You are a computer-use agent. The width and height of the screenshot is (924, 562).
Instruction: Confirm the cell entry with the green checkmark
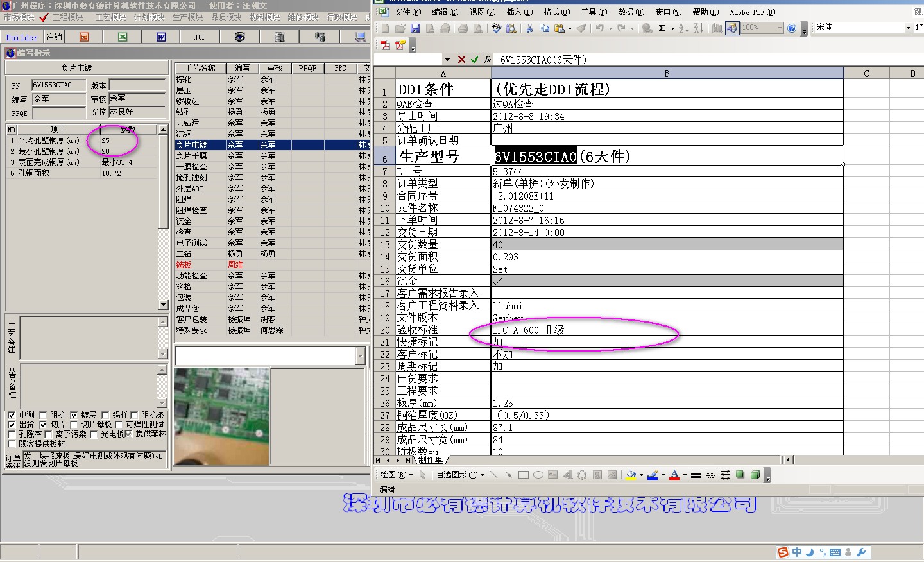(x=474, y=60)
